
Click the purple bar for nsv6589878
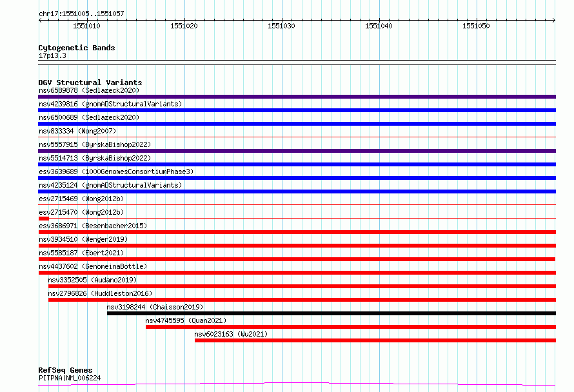297,97
